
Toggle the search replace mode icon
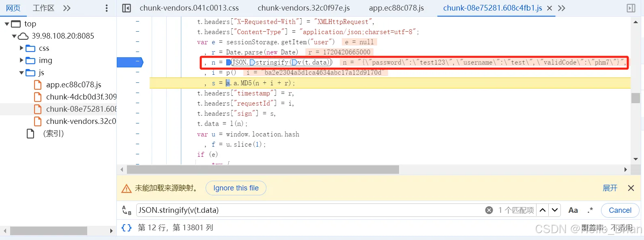pos(127,210)
